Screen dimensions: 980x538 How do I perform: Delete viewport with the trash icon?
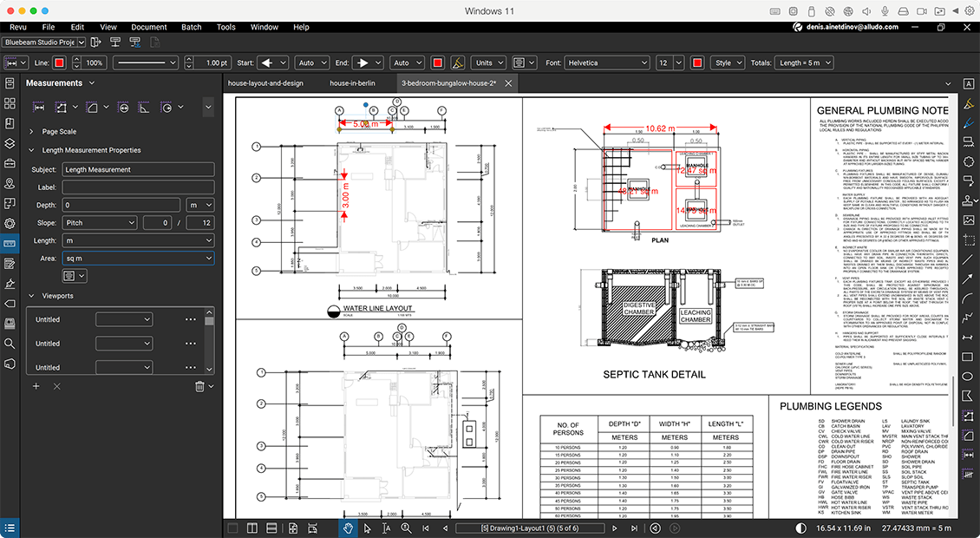pyautogui.click(x=199, y=386)
